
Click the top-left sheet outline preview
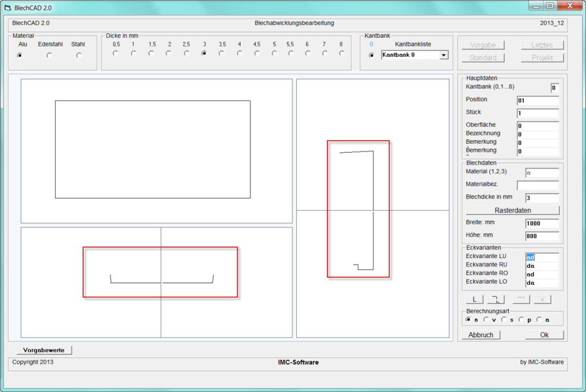(156, 151)
